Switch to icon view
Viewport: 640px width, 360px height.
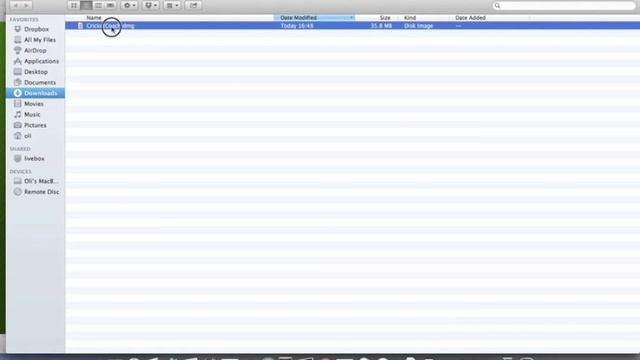coord(74,5)
